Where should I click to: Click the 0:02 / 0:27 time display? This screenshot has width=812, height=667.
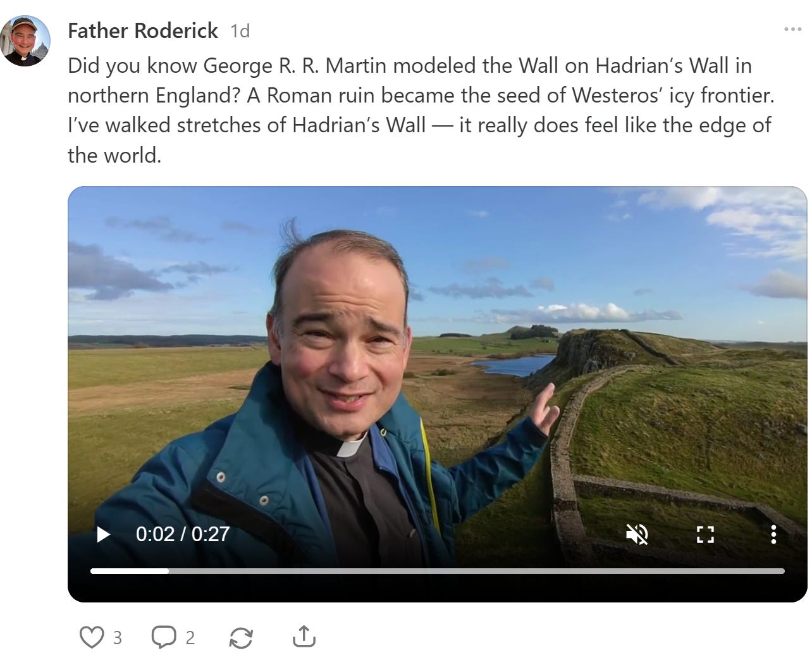point(182,534)
